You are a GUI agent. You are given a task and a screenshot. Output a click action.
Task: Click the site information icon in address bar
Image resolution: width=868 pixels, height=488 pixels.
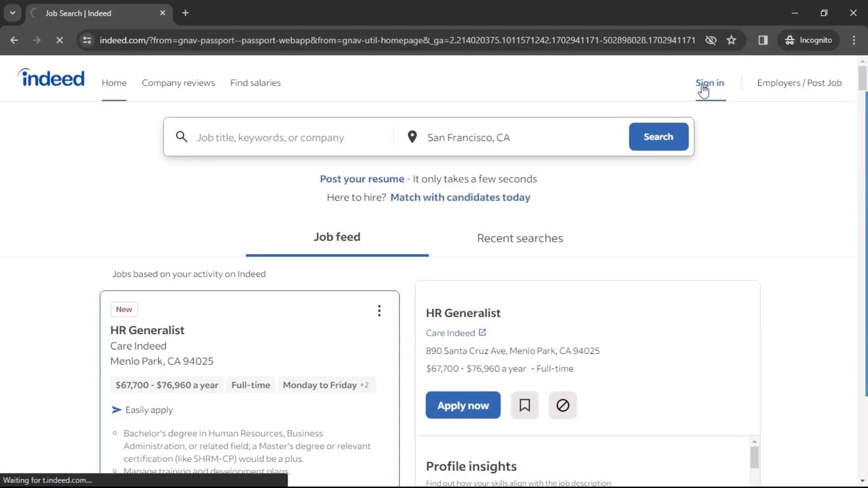87,40
